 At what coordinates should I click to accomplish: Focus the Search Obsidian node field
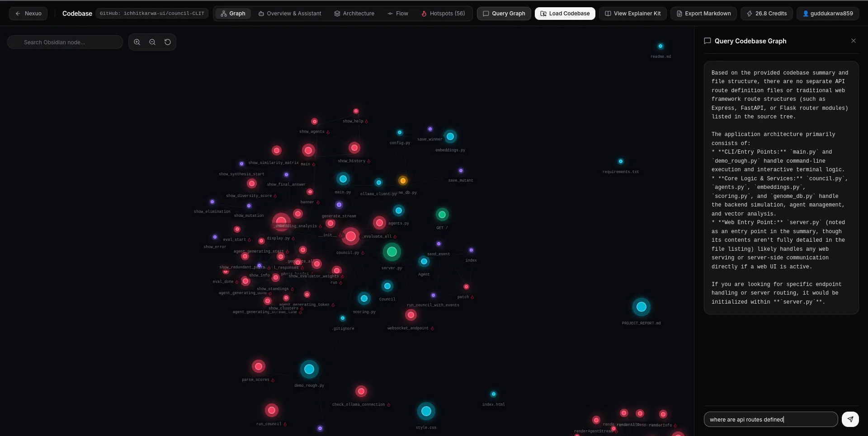click(x=65, y=42)
